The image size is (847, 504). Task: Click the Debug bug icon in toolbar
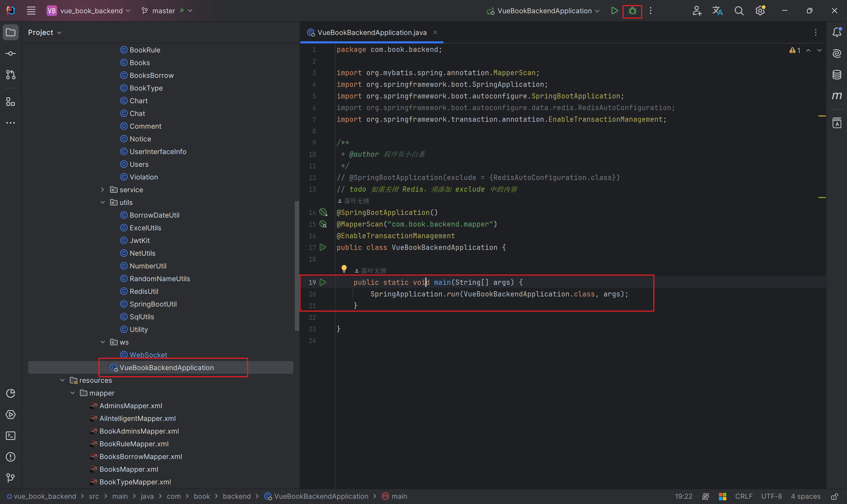(x=632, y=11)
